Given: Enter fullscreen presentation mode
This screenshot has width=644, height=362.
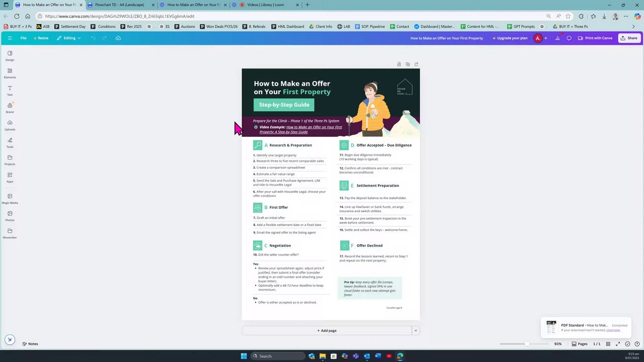Looking at the screenshot, I should (x=618, y=344).
